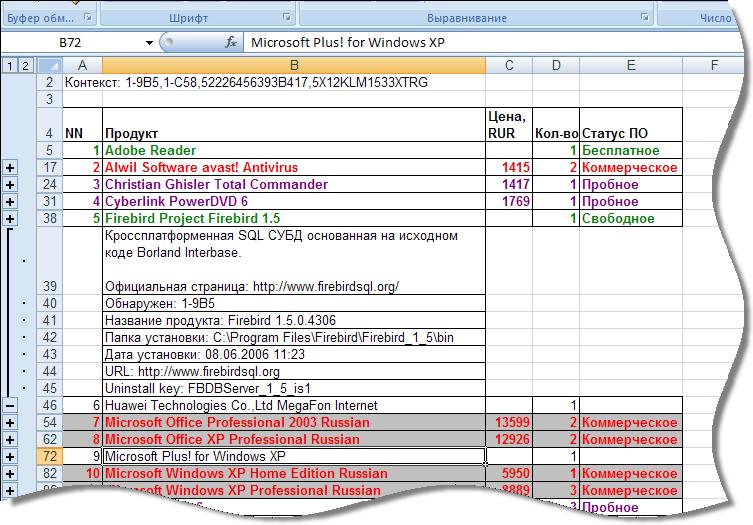Open the Name Box dropdown arrow
The width and height of the screenshot is (753, 525).
pyautogui.click(x=149, y=43)
